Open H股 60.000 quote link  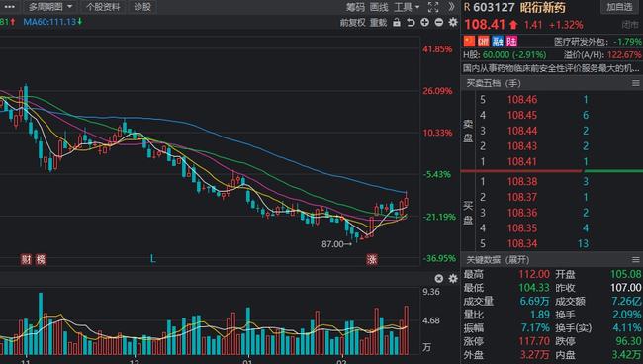coord(505,55)
